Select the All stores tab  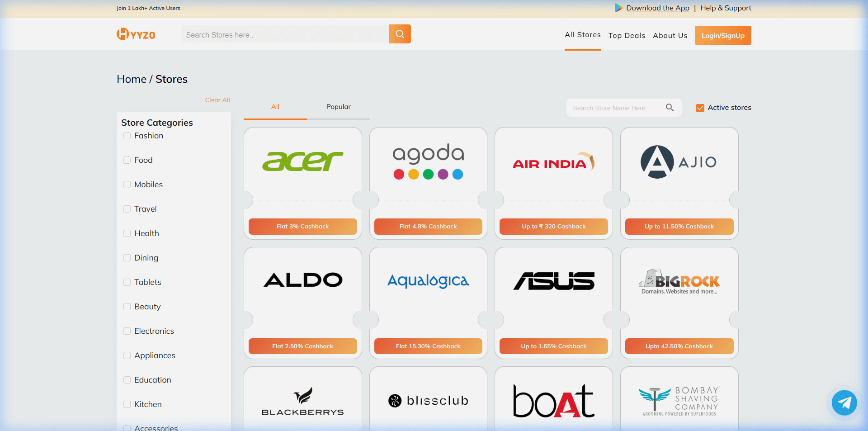tap(275, 107)
